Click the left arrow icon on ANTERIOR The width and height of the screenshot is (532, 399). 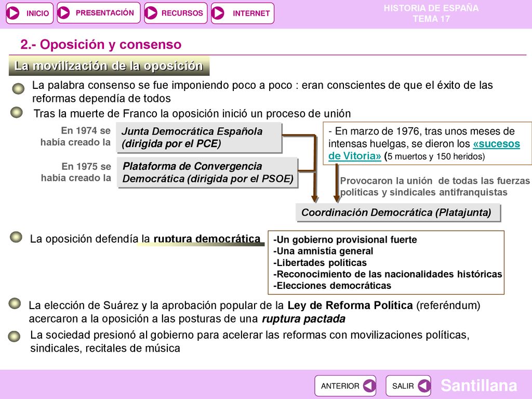tap(369, 386)
